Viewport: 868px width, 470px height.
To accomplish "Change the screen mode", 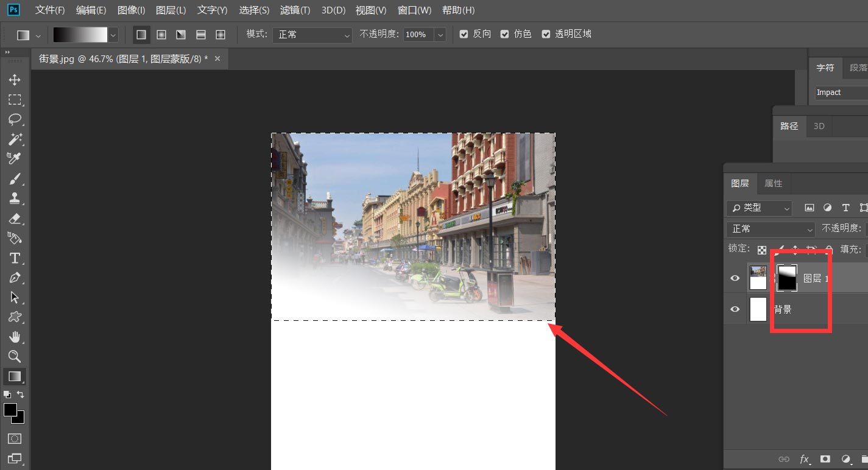I will click(15, 458).
